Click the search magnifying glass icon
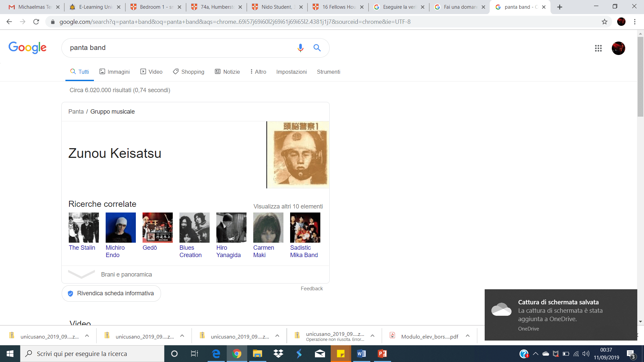Viewport: 644px width, 362px height. pos(317,48)
